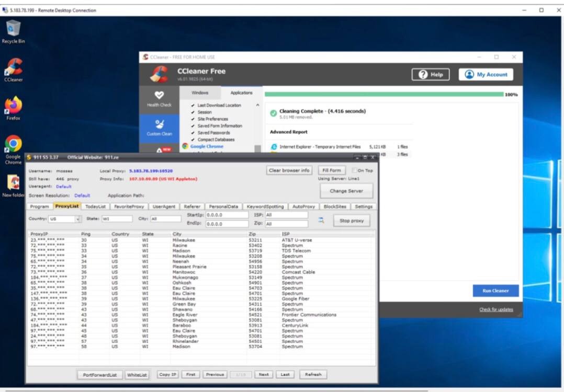Uncheck the Session option
The height and width of the screenshot is (392, 564).
click(x=193, y=112)
